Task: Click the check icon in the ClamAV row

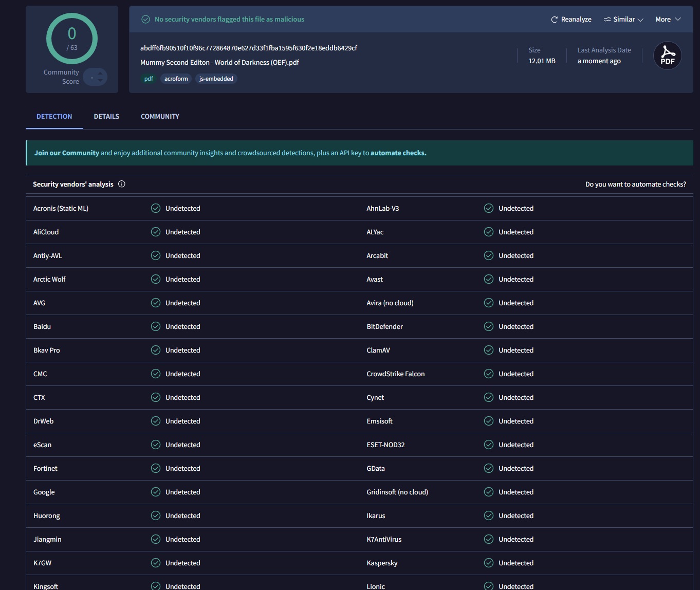Action: tap(489, 350)
